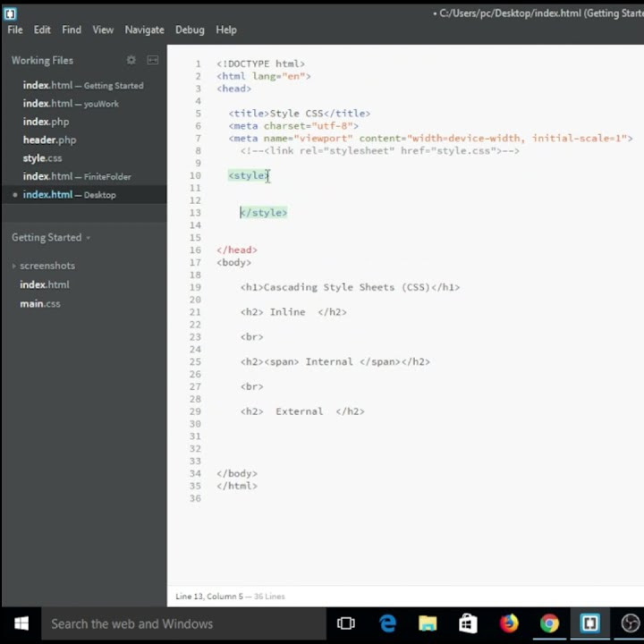Click the h2 Inline line

click(293, 312)
